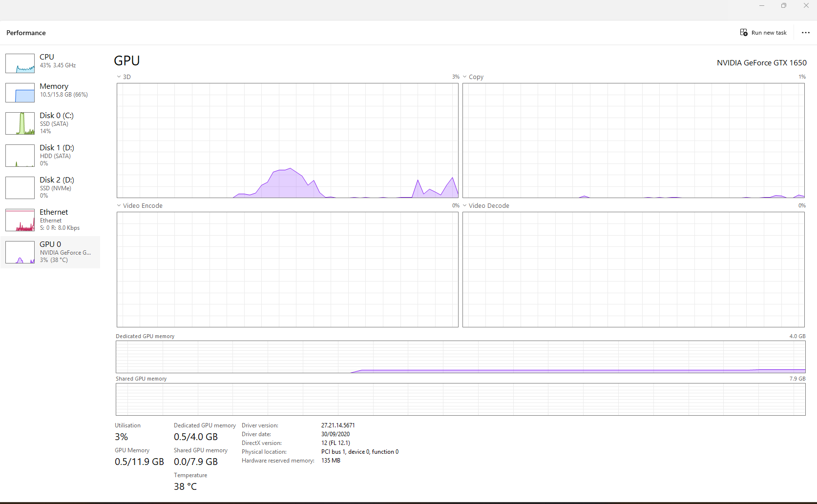Click the driver version 27.21.14.5671
This screenshot has width=817, height=504.
(x=338, y=425)
